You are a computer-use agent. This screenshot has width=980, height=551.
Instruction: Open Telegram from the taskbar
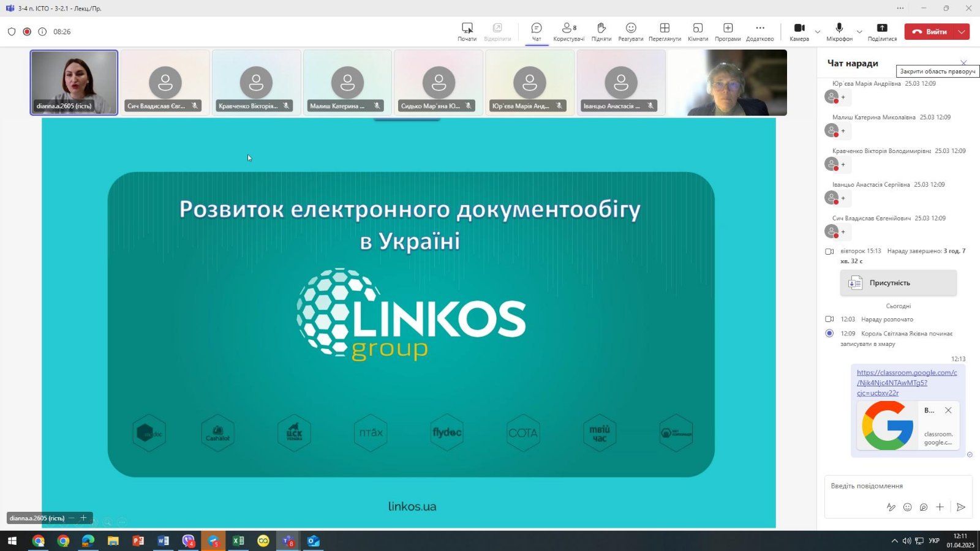tap(213, 541)
